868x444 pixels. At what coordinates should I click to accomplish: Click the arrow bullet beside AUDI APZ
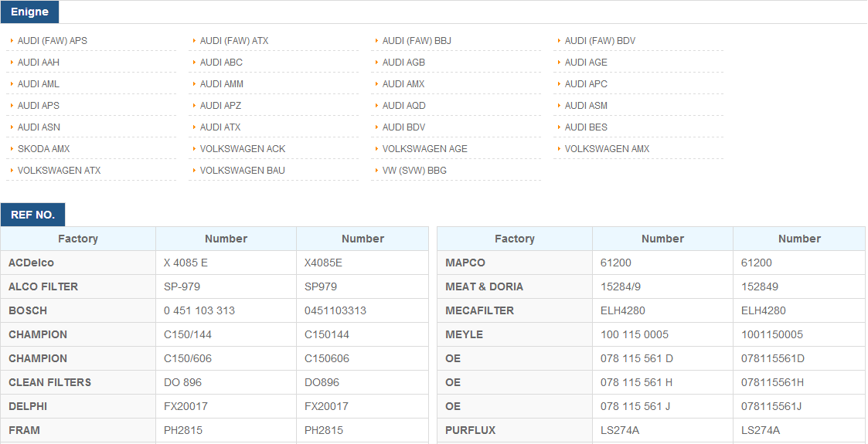pyautogui.click(x=194, y=105)
